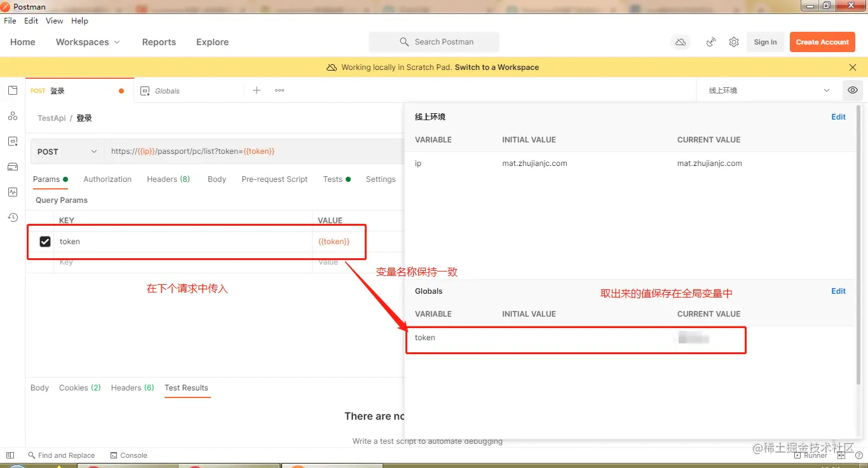Click the Sign In button
This screenshot has width=868, height=468.
point(765,42)
